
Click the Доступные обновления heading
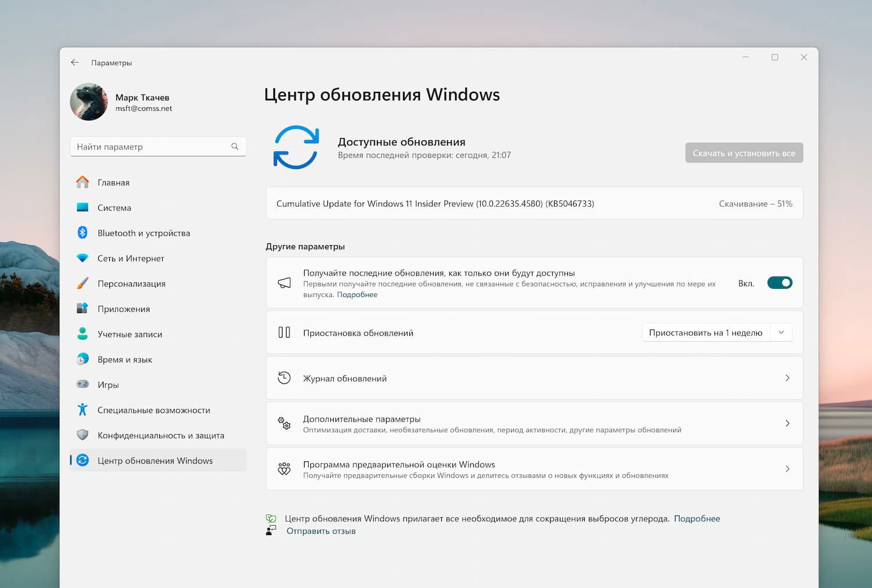[402, 142]
